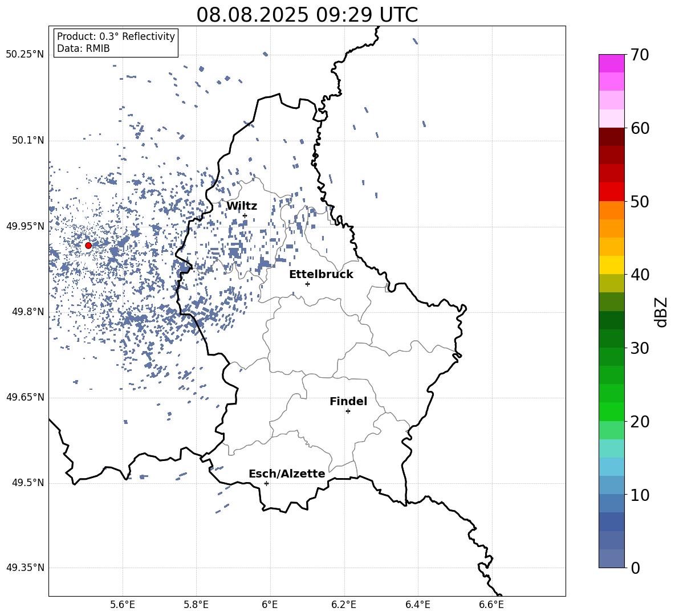Click the dark maroon colorbar segment below 60
675x616 pixels.
point(612,137)
